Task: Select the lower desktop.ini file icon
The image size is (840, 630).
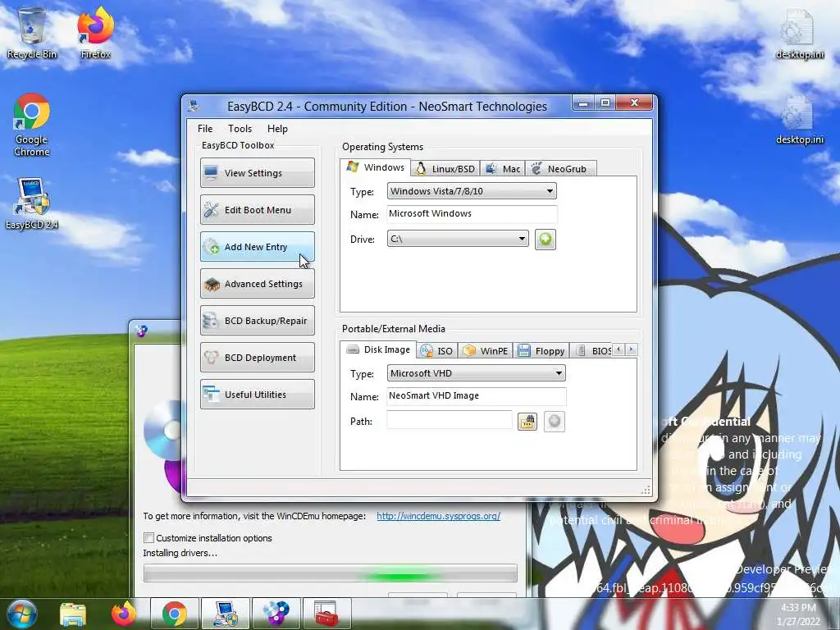Action: coord(799,120)
